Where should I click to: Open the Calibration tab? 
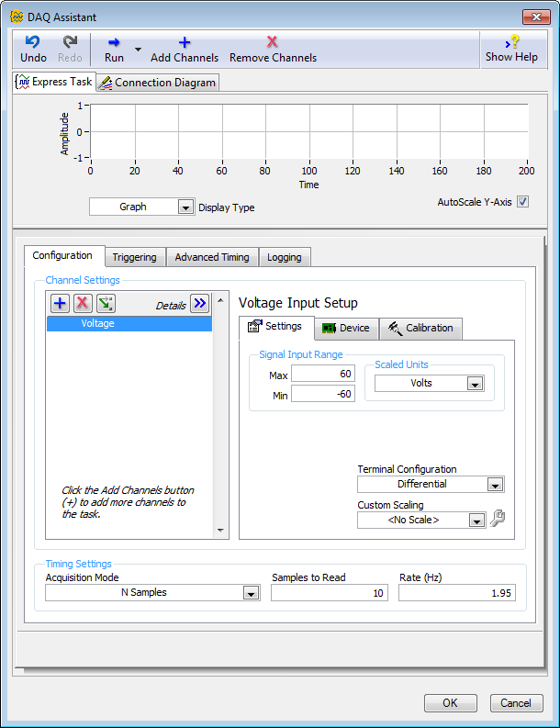point(421,328)
